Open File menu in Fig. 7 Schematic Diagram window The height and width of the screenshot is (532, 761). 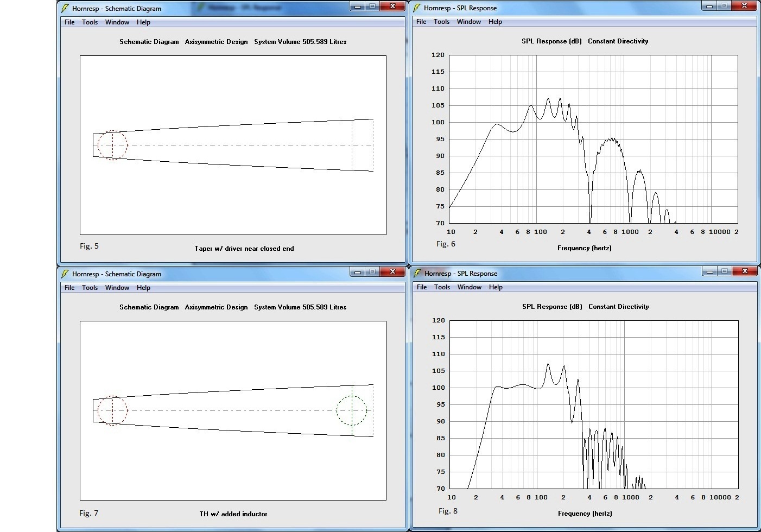[x=69, y=288]
